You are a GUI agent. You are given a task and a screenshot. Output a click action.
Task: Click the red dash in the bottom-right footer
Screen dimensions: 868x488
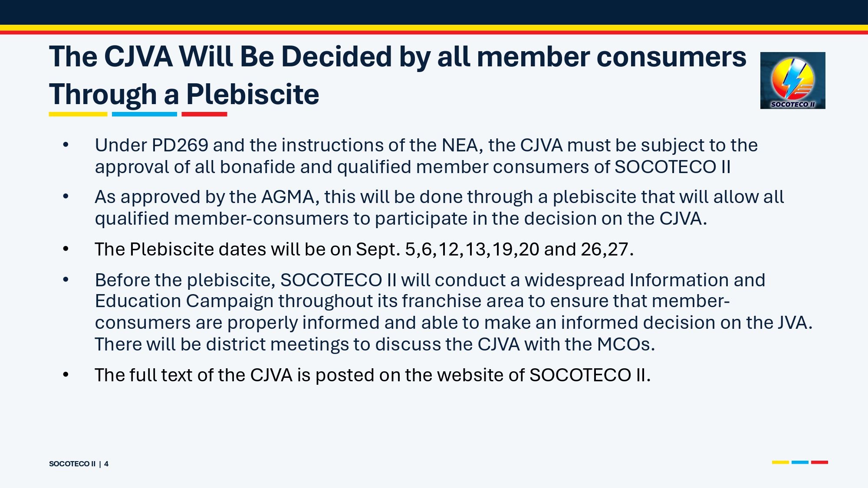pos(819,462)
